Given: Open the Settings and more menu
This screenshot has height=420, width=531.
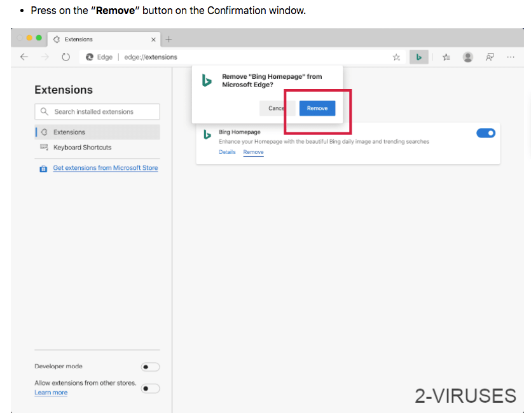Looking at the screenshot, I should tap(511, 57).
